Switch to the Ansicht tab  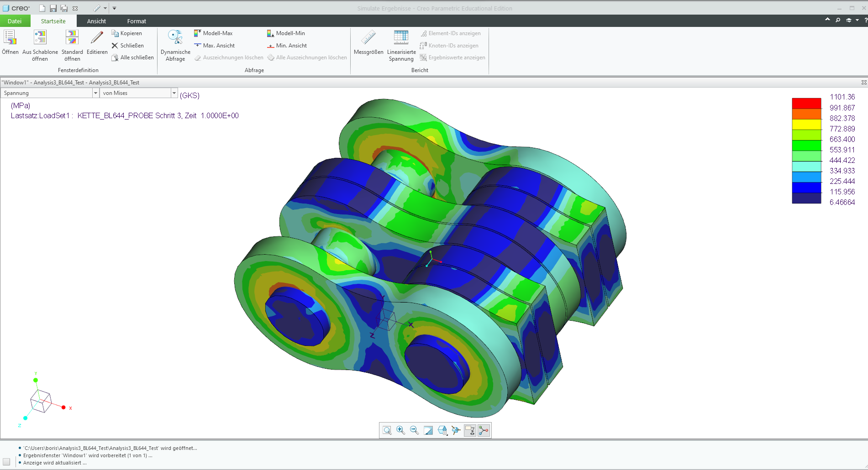(x=96, y=21)
